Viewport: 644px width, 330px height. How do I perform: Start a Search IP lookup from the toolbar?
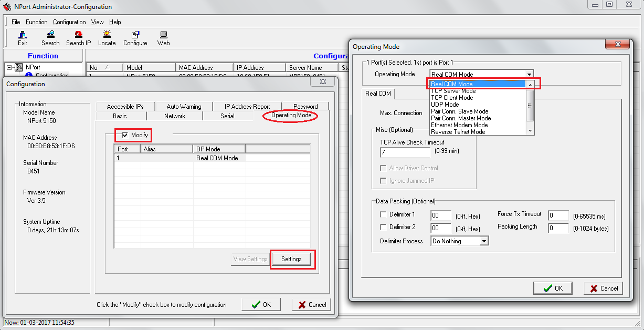click(79, 38)
